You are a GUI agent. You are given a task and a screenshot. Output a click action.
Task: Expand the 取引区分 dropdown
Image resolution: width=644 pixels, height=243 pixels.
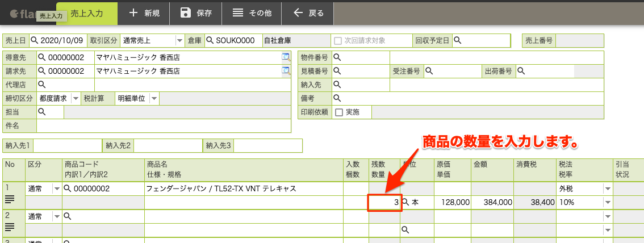point(179,40)
